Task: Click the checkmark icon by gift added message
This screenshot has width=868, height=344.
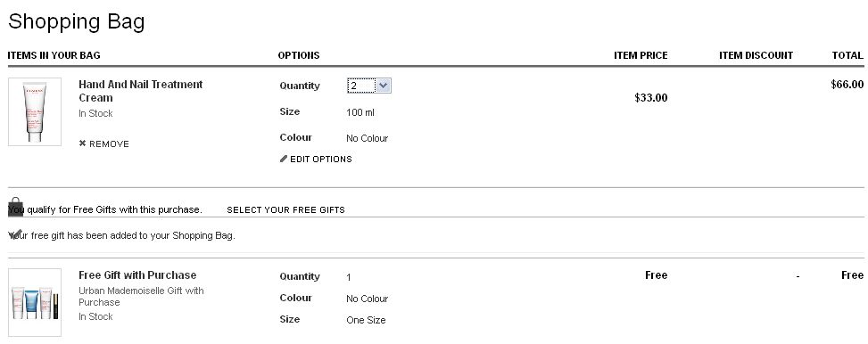Action: click(16, 234)
